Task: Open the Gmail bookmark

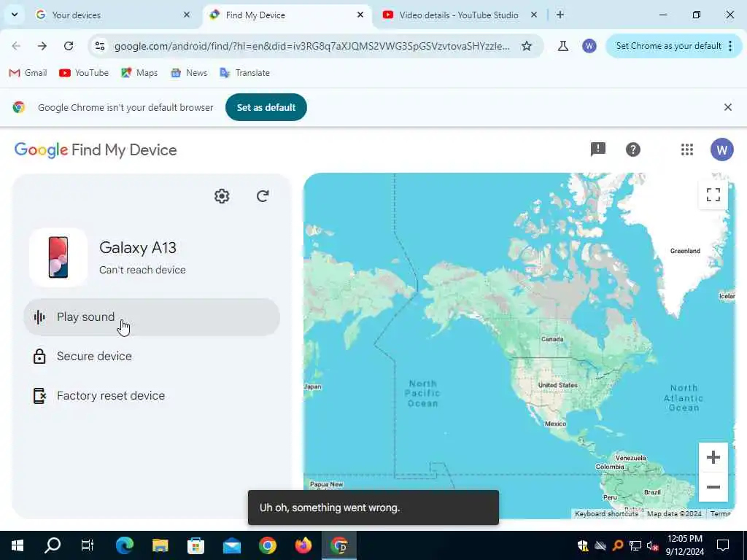Action: pyautogui.click(x=28, y=73)
